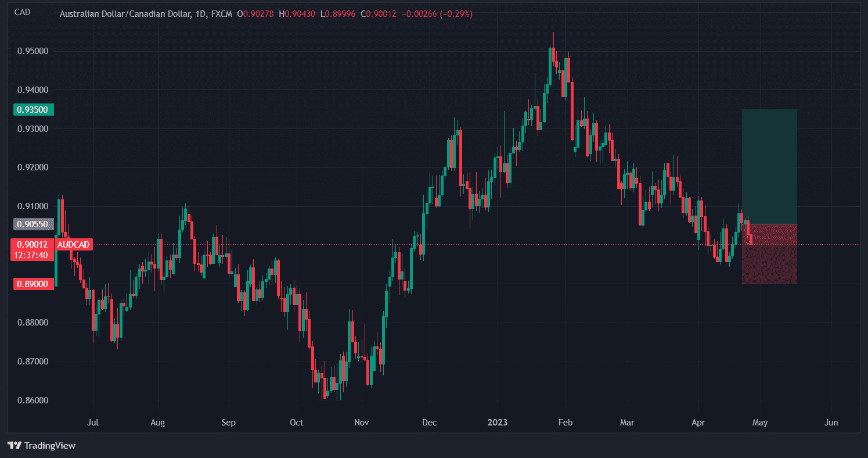Click the 2023 label on the time axis
The image size is (868, 458).
(x=498, y=423)
